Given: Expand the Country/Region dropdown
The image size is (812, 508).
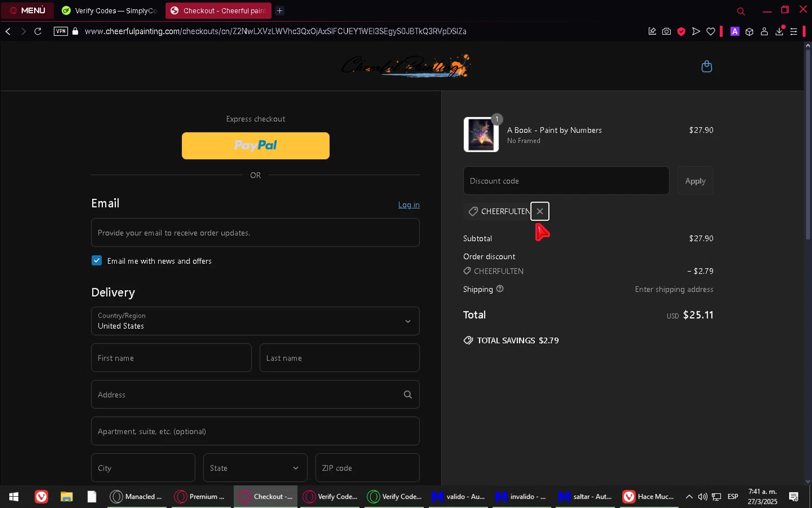Looking at the screenshot, I should coord(256,321).
